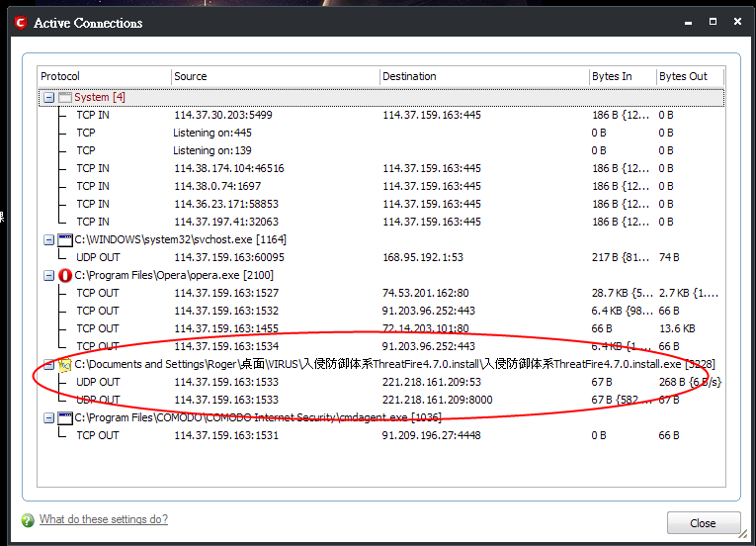
Task: Click the 268 B bytes-out value
Action: [690, 383]
